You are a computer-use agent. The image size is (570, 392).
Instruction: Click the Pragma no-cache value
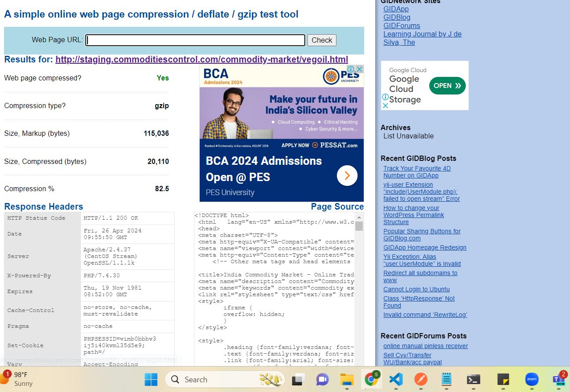tap(128, 326)
